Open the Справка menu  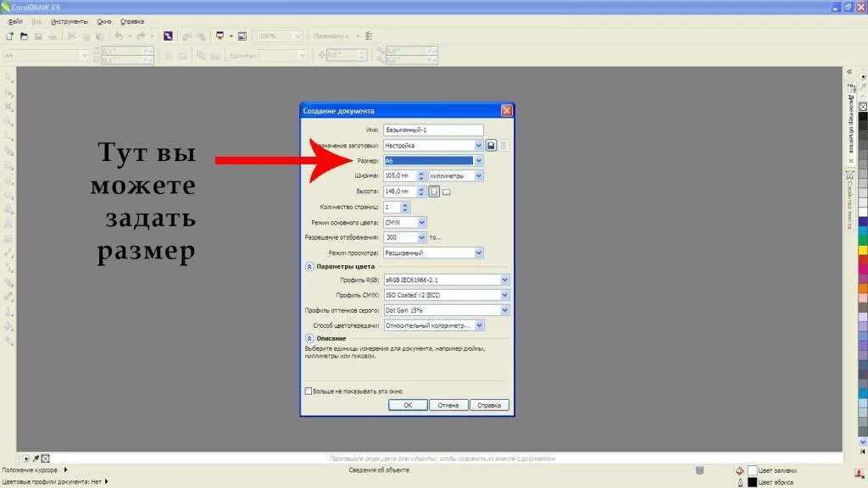point(132,21)
